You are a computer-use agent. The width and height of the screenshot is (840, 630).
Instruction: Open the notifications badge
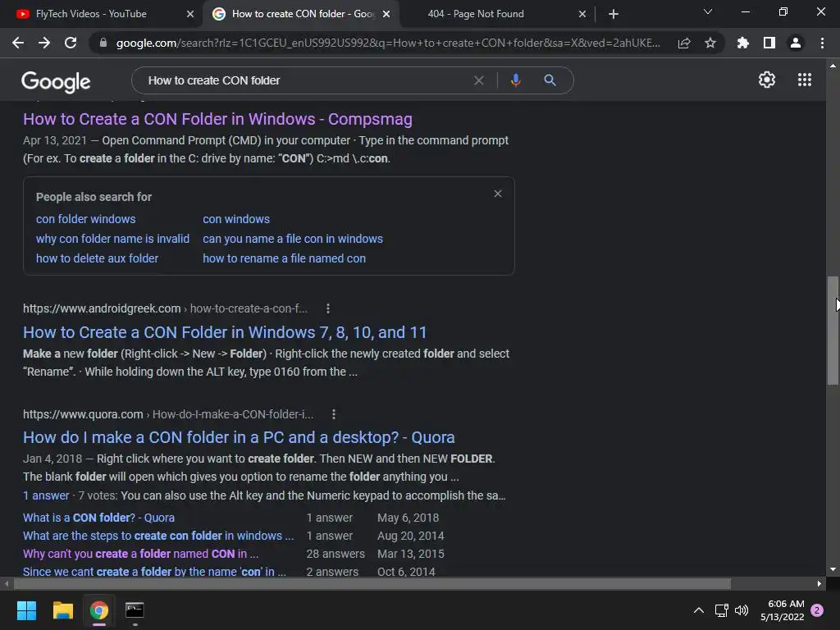pos(817,610)
